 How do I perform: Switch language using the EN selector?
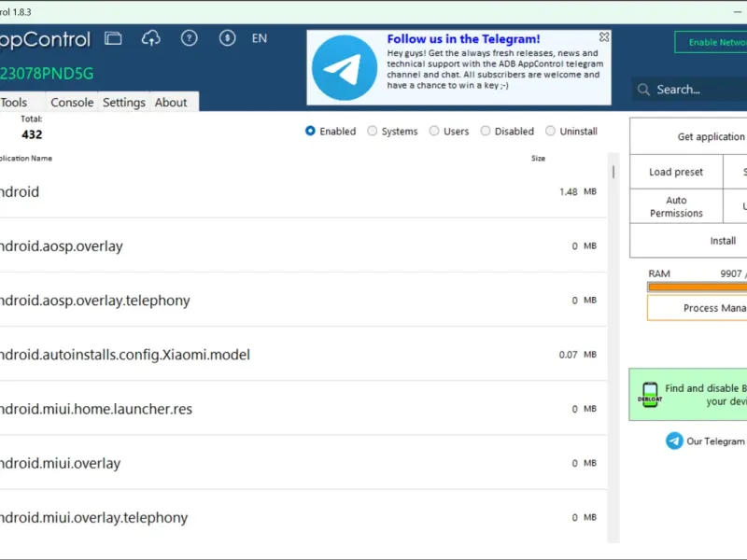click(260, 38)
